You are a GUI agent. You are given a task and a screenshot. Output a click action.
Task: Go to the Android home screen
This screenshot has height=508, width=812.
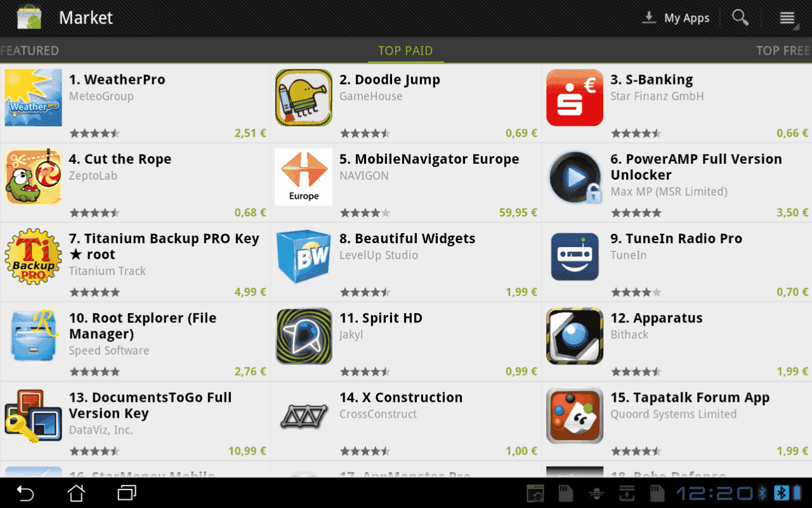(76, 493)
